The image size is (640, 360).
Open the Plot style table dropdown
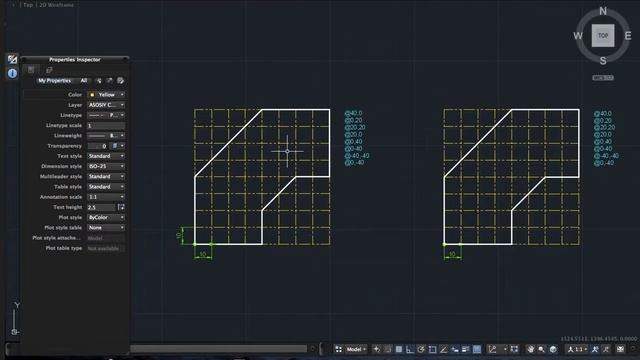coord(106,228)
